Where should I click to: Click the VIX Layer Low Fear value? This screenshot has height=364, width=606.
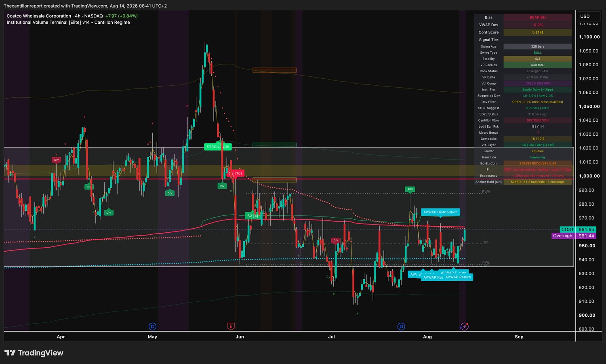(x=537, y=145)
